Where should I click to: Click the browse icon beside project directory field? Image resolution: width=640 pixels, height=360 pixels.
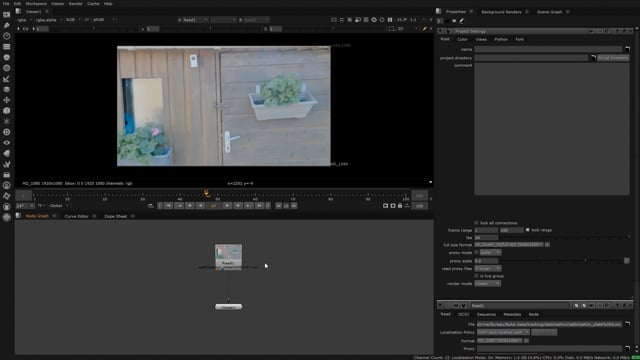593,58
